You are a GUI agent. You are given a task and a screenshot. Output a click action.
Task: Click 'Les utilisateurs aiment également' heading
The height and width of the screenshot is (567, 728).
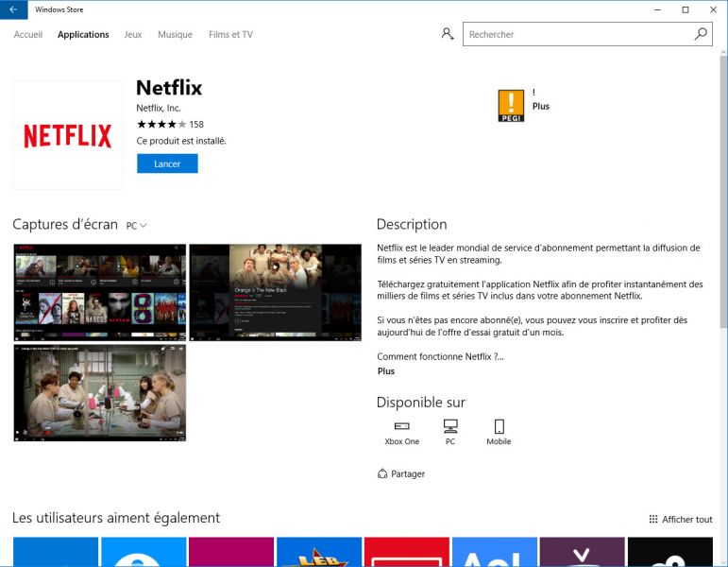(116, 518)
